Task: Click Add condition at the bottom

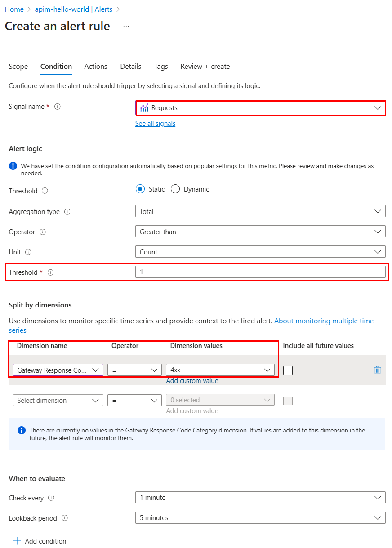Action: [x=40, y=541]
